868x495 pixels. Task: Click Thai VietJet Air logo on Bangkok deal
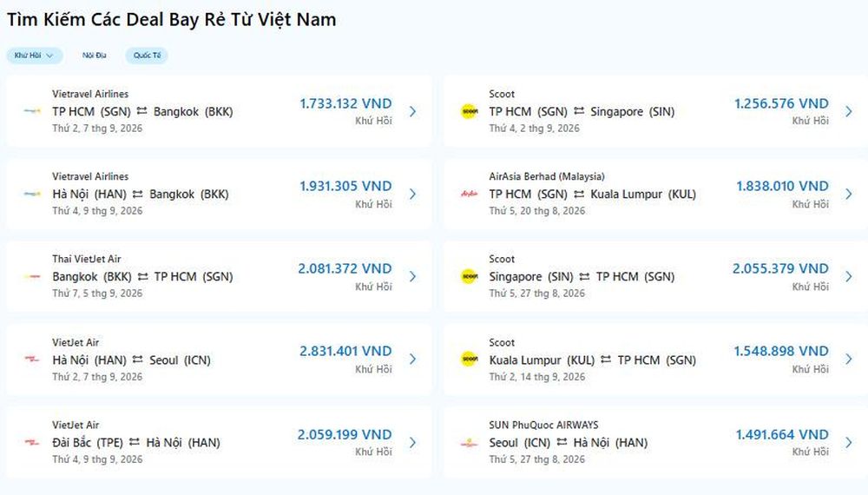tap(32, 276)
